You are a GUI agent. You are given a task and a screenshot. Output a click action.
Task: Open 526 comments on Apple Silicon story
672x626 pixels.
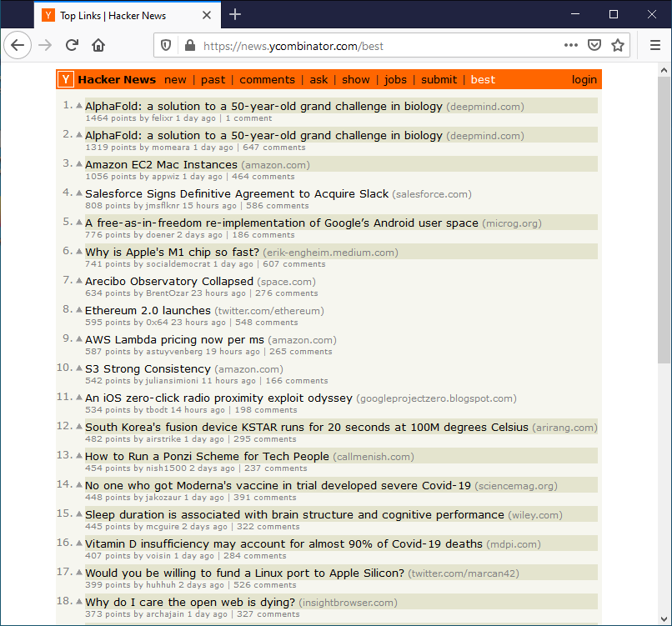pyautogui.click(x=265, y=585)
